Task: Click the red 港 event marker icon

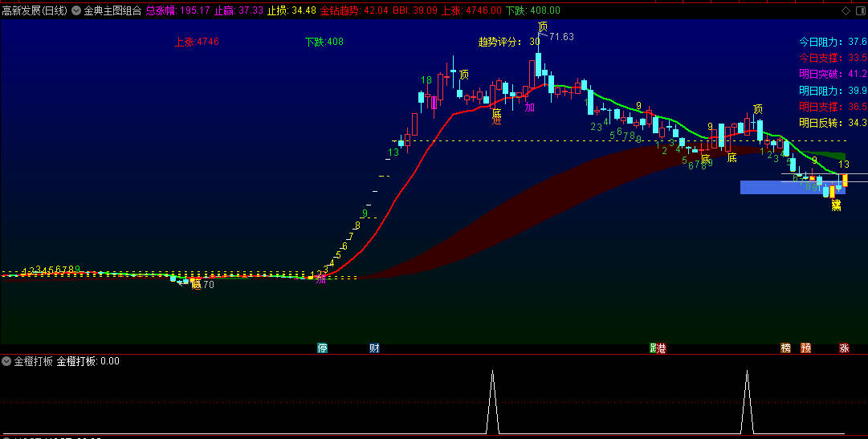Action: point(661,348)
